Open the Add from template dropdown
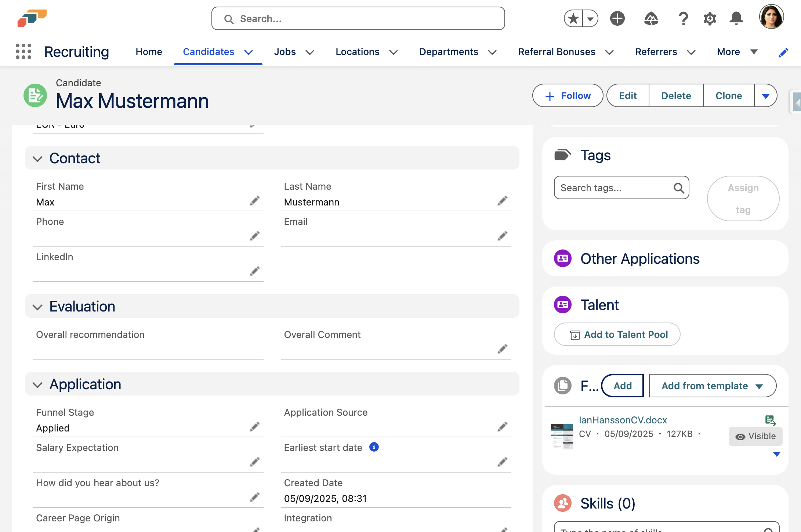This screenshot has width=801, height=532. [x=712, y=386]
